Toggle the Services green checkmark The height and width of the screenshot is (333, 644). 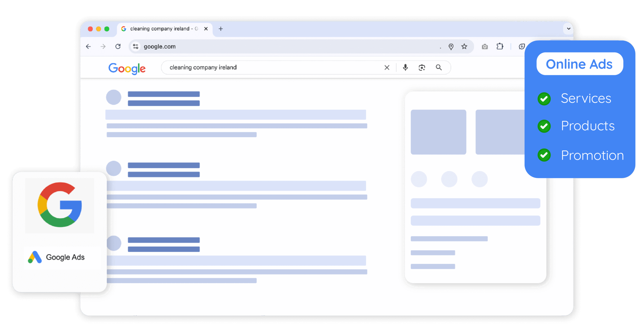544,99
